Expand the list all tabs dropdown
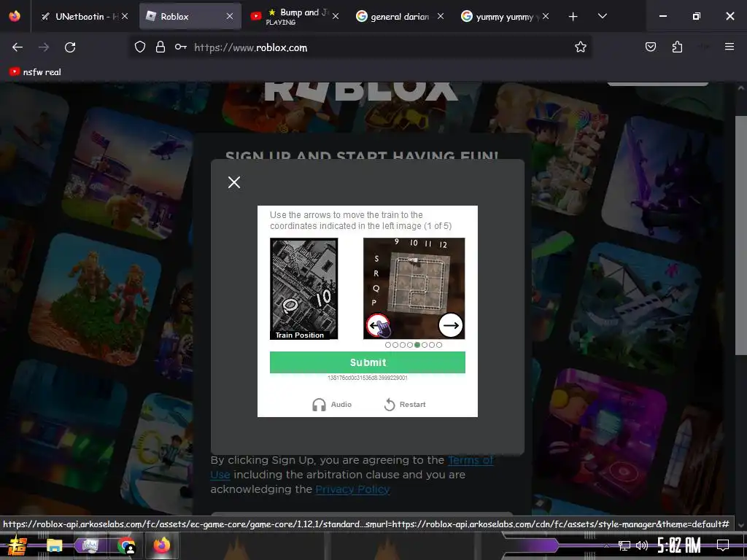The image size is (747, 560). pyautogui.click(x=602, y=16)
